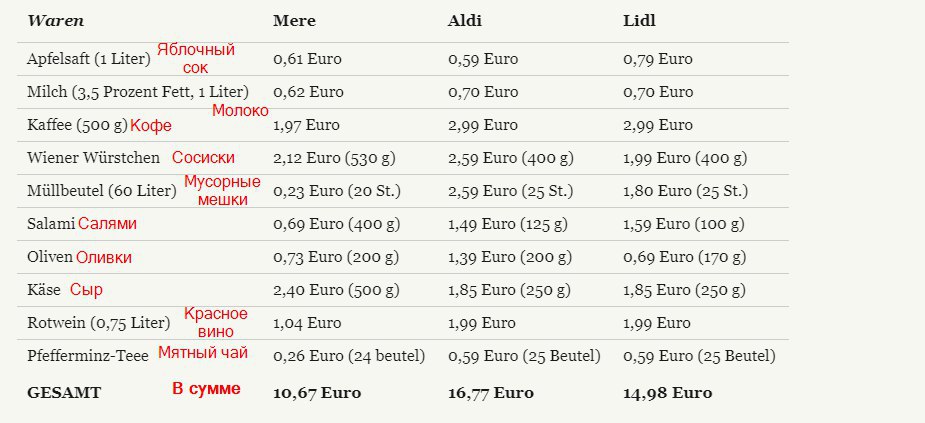Viewport: 925px width, 423px height.
Task: Select the red Мятный чай annotation
Action: click(203, 353)
